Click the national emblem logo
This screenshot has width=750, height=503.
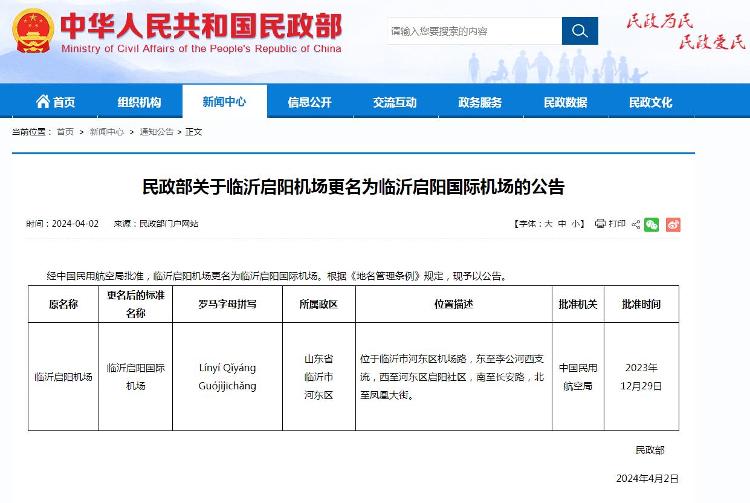coord(32,31)
